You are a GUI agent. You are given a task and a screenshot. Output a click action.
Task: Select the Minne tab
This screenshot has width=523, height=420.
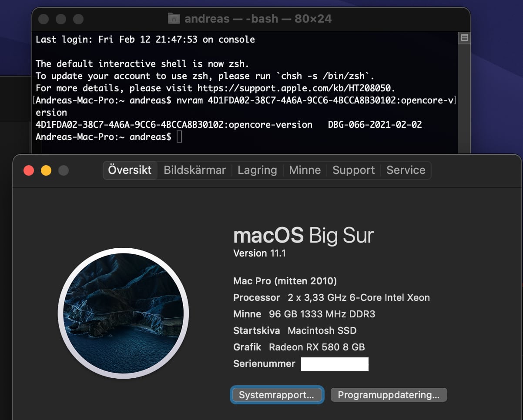(x=305, y=170)
